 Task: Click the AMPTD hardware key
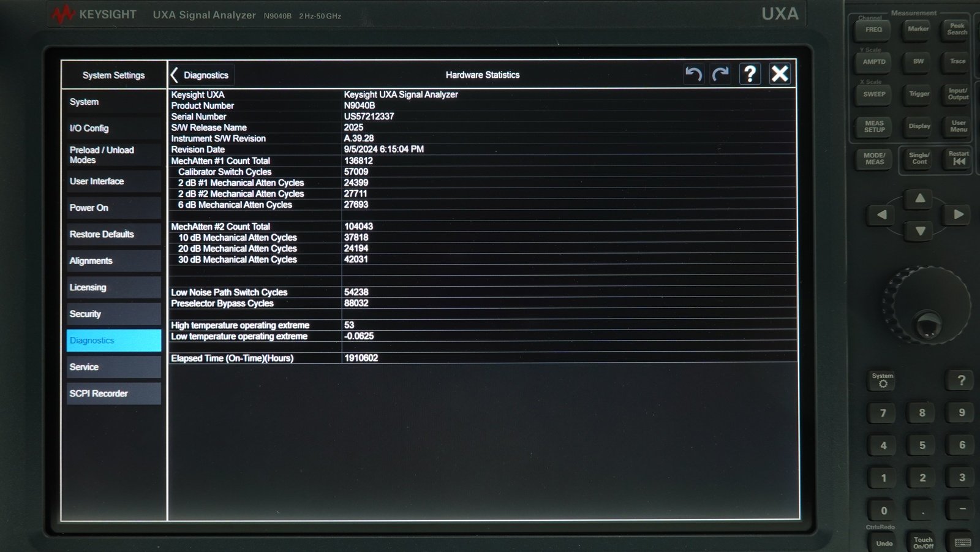(874, 62)
